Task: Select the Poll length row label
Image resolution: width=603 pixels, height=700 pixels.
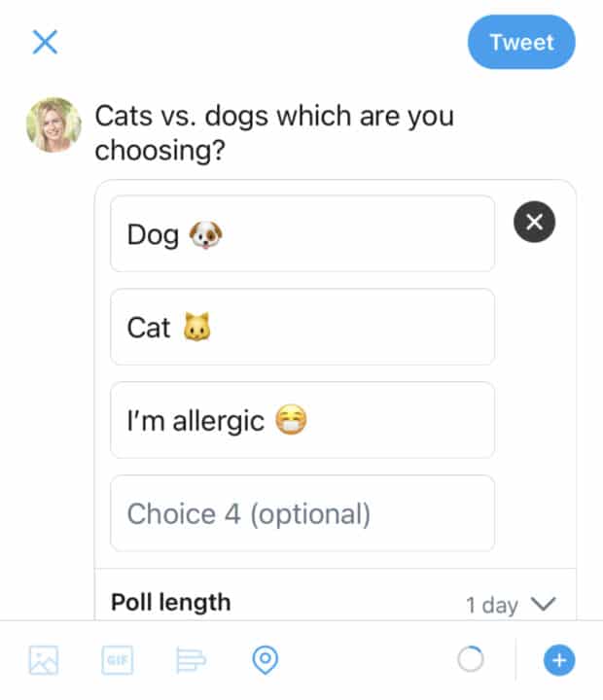Action: tap(171, 603)
